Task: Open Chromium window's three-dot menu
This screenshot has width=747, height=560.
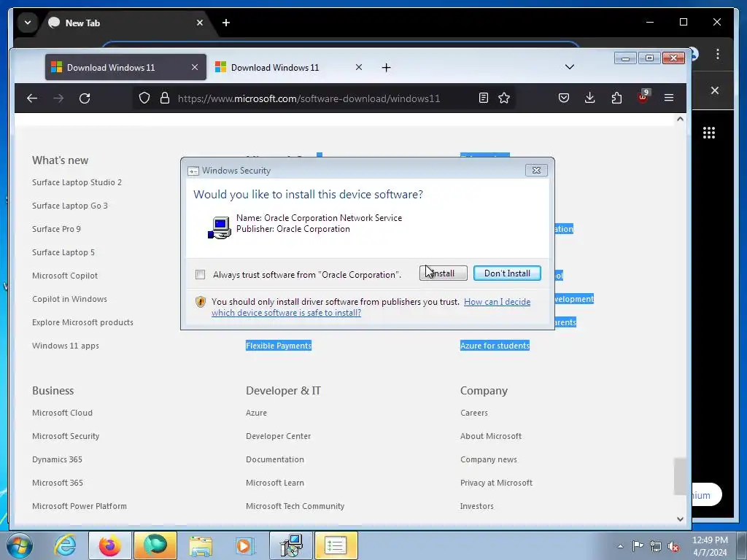Action: 718,54
